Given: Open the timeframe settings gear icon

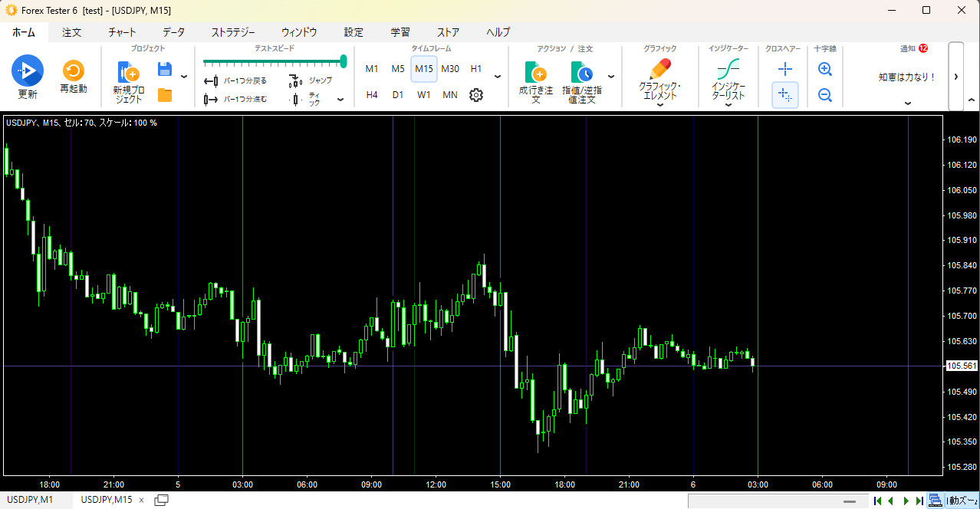Looking at the screenshot, I should pyautogui.click(x=476, y=95).
